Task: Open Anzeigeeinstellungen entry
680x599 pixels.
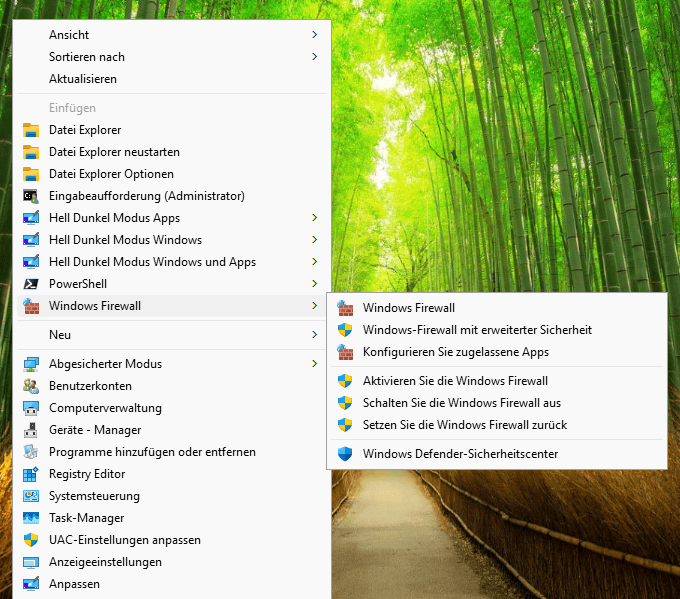Action: coord(173,562)
